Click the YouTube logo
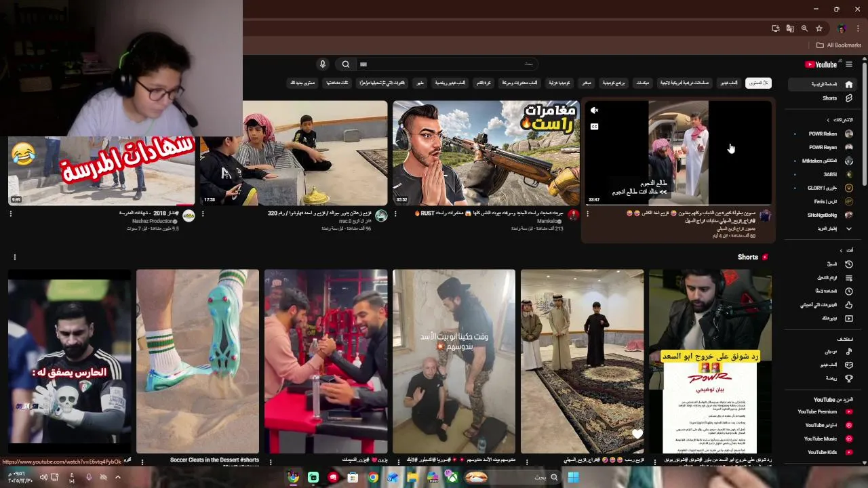 (821, 64)
